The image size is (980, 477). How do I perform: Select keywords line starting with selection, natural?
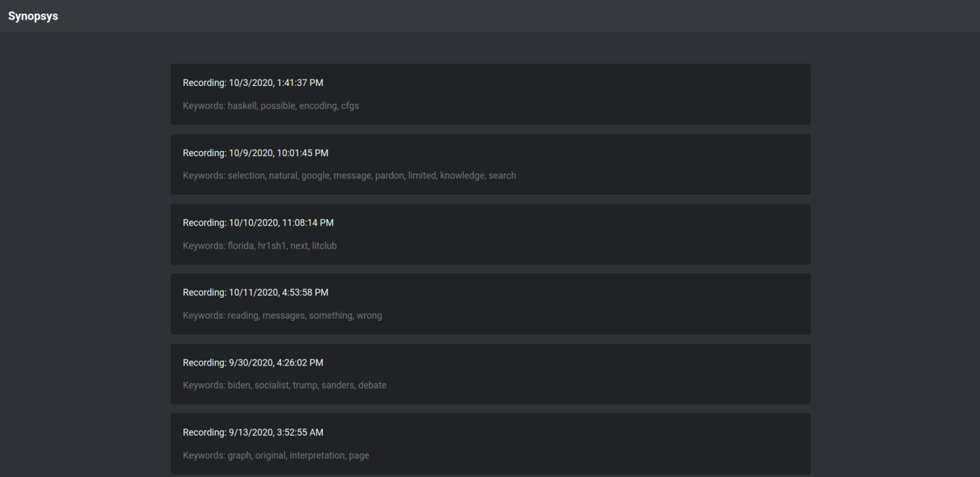tap(350, 176)
